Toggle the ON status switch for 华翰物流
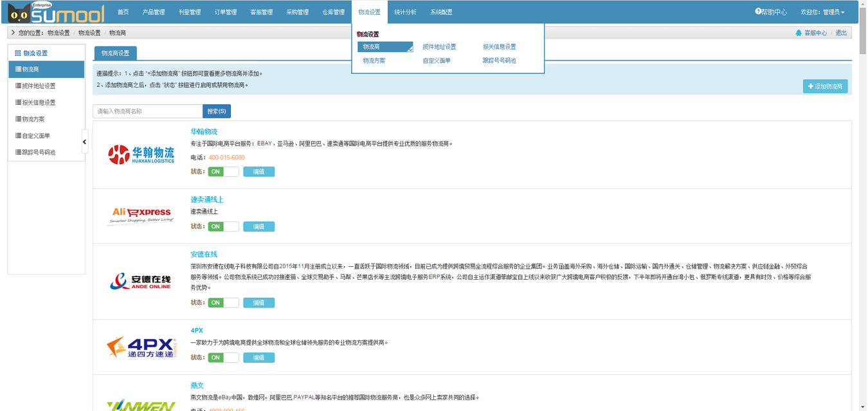This screenshot has width=868, height=411. tap(223, 172)
